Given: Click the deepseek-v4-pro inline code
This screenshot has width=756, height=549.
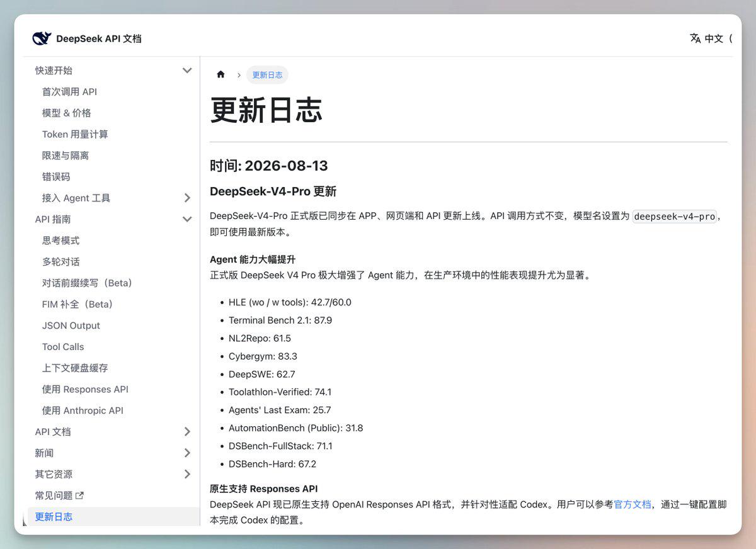Looking at the screenshot, I should click(674, 216).
